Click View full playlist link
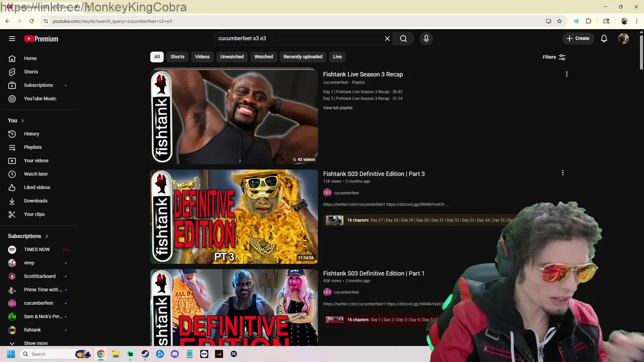 point(338,108)
